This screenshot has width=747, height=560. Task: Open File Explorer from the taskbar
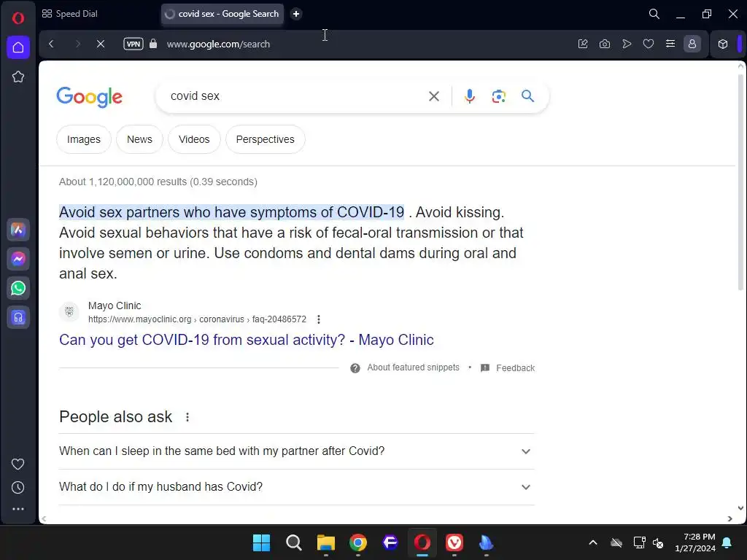[326, 542]
